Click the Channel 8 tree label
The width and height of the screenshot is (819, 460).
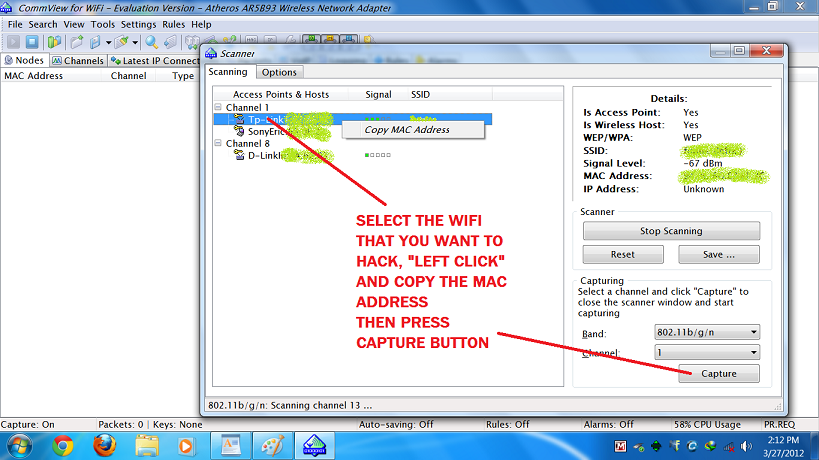(248, 143)
